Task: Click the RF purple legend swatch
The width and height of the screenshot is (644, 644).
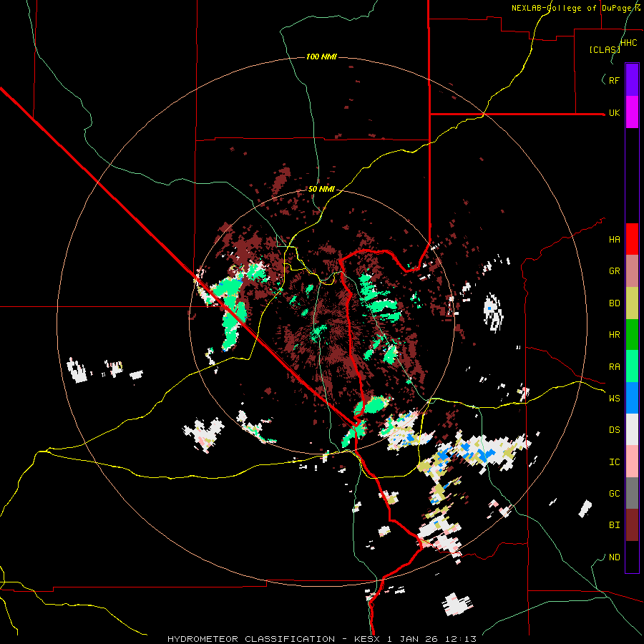Action: tap(632, 80)
